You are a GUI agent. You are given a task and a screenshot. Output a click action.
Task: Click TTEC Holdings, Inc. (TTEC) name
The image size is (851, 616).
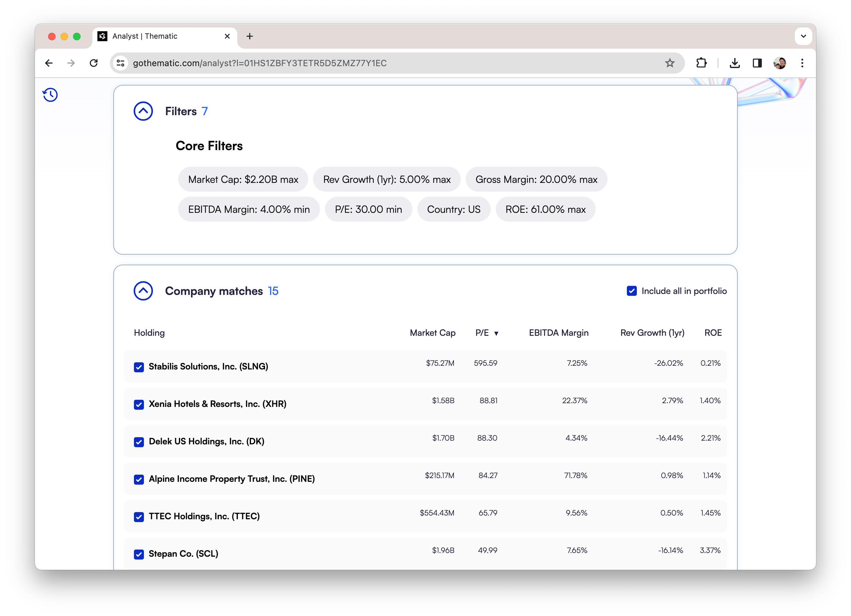pyautogui.click(x=204, y=516)
